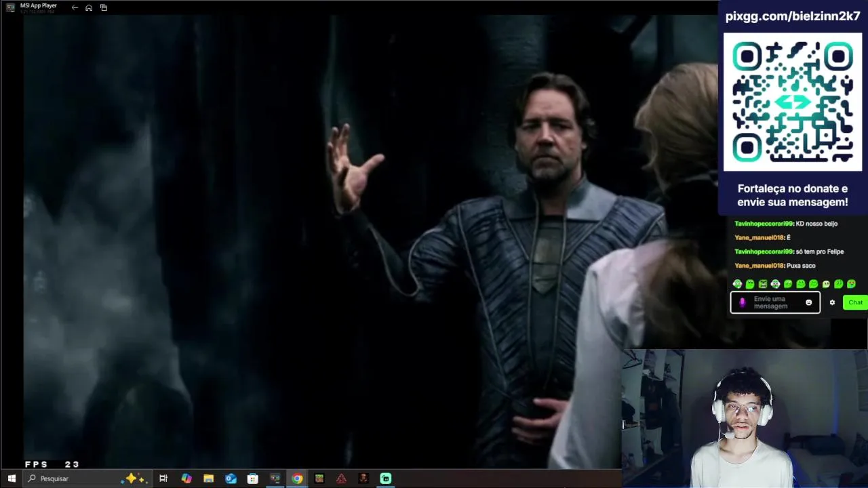
Task: Open the sparkle search highlights icon
Action: pos(134,479)
